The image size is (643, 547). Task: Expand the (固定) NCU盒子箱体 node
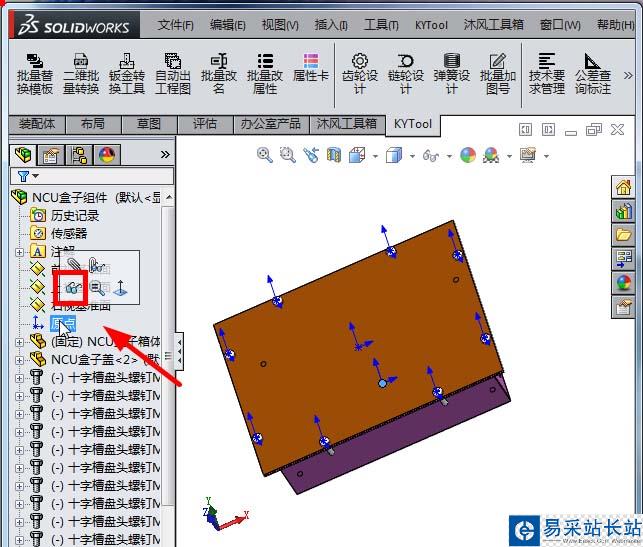coord(19,342)
